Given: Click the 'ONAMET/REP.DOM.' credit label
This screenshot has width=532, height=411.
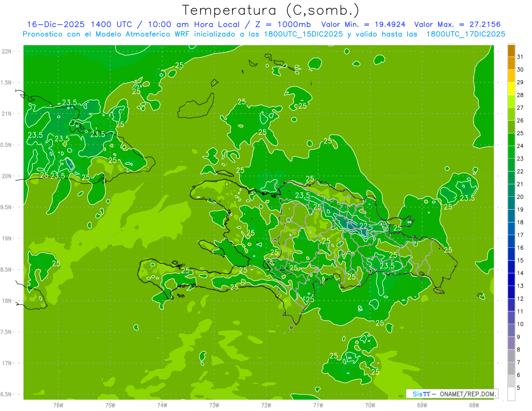Looking at the screenshot, I should click(x=469, y=394).
